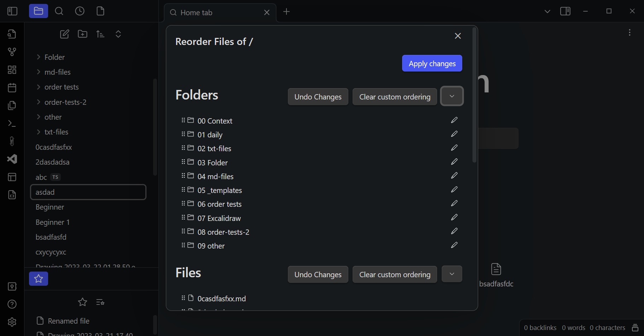Close the Reorder Files dialog
The height and width of the screenshot is (336, 644).
[458, 36]
